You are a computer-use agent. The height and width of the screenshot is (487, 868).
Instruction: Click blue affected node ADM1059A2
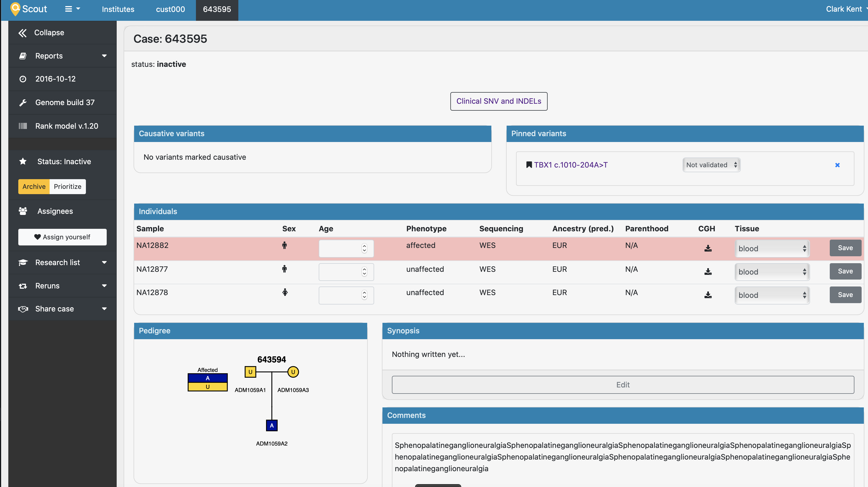point(272,425)
